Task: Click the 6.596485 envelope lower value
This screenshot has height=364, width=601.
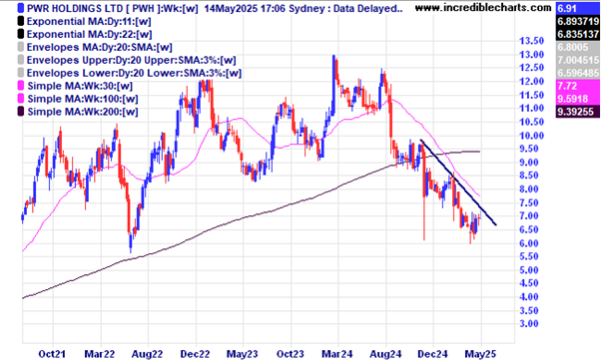Action: click(578, 73)
